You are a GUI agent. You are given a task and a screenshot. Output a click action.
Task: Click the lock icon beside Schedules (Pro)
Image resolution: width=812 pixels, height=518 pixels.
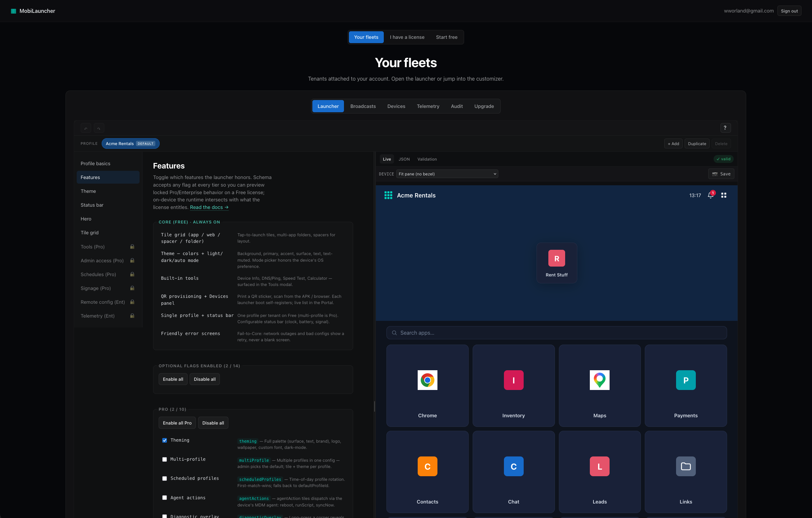pyautogui.click(x=132, y=274)
